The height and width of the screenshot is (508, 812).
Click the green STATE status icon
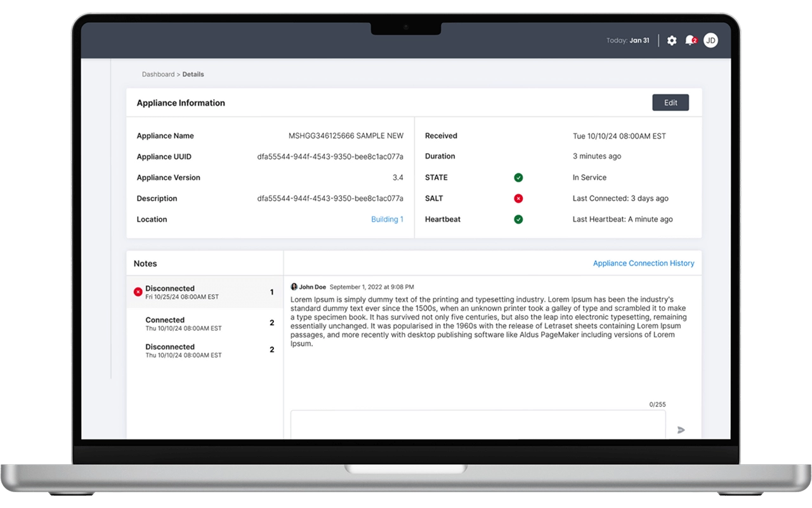518,178
